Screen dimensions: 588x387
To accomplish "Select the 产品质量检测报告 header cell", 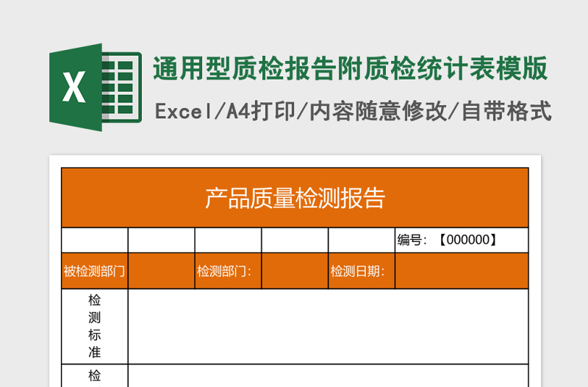I will point(295,198).
